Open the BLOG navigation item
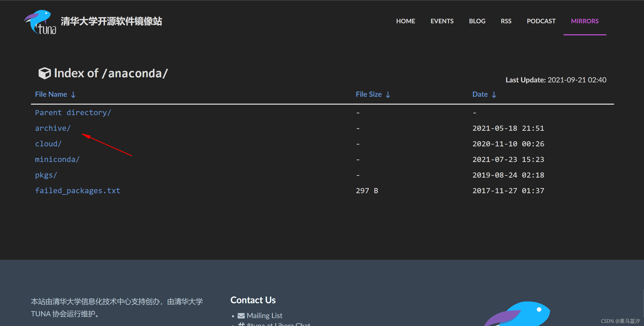Viewport: 644px width, 326px height. click(x=477, y=21)
